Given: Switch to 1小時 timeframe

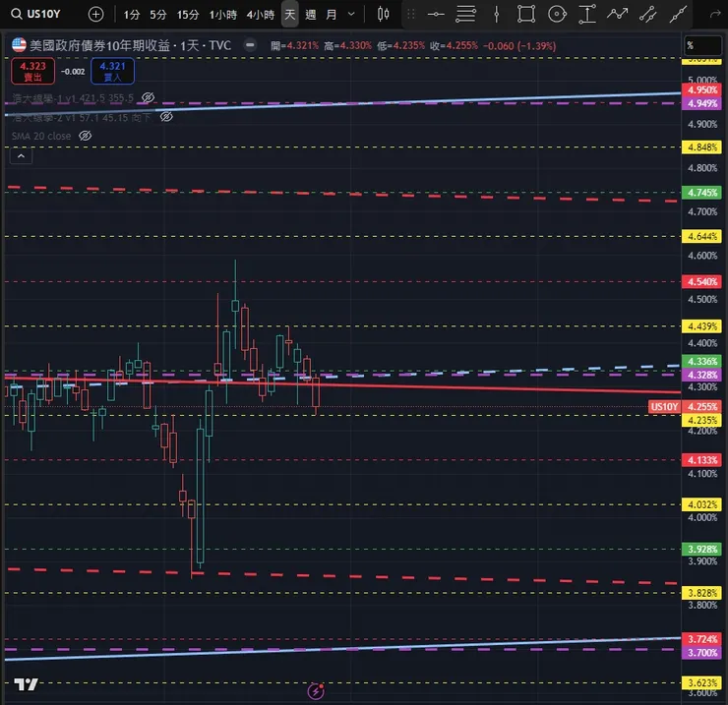Looking at the screenshot, I should click(223, 15).
